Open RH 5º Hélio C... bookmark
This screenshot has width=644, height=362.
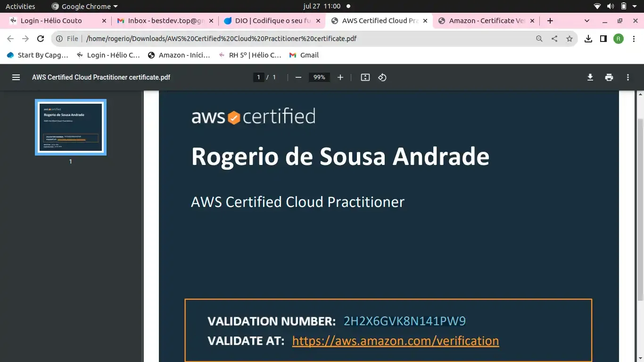pyautogui.click(x=250, y=55)
